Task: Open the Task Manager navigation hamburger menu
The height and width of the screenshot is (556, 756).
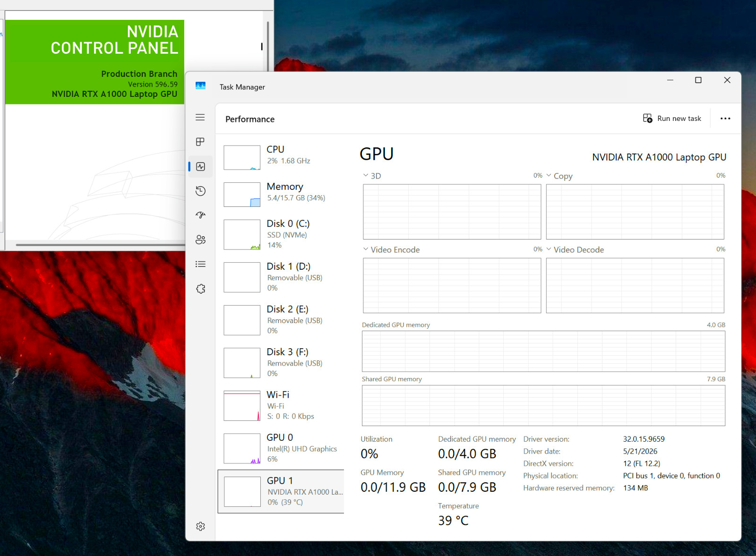Action: click(x=200, y=117)
